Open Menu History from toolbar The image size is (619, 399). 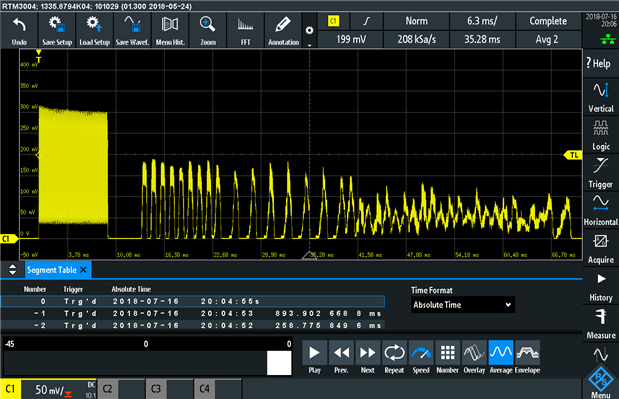click(x=170, y=30)
